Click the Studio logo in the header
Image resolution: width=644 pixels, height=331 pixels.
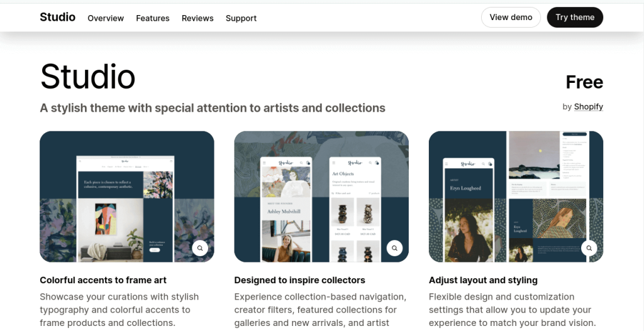(x=57, y=17)
